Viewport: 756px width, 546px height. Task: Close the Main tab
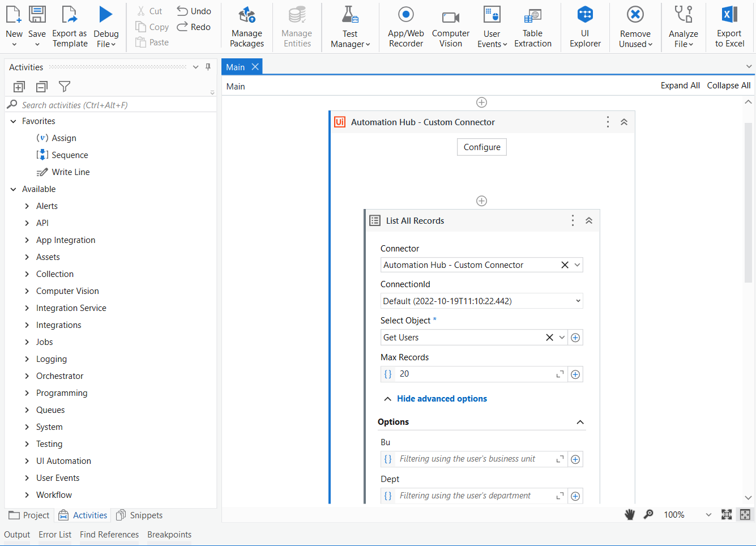(255, 67)
